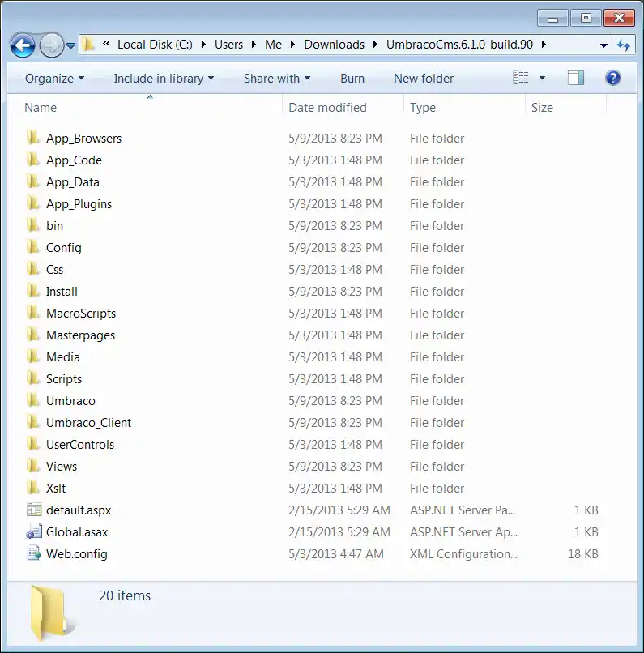The image size is (644, 653).
Task: Select the Media folder icon
Action: pyautogui.click(x=33, y=356)
